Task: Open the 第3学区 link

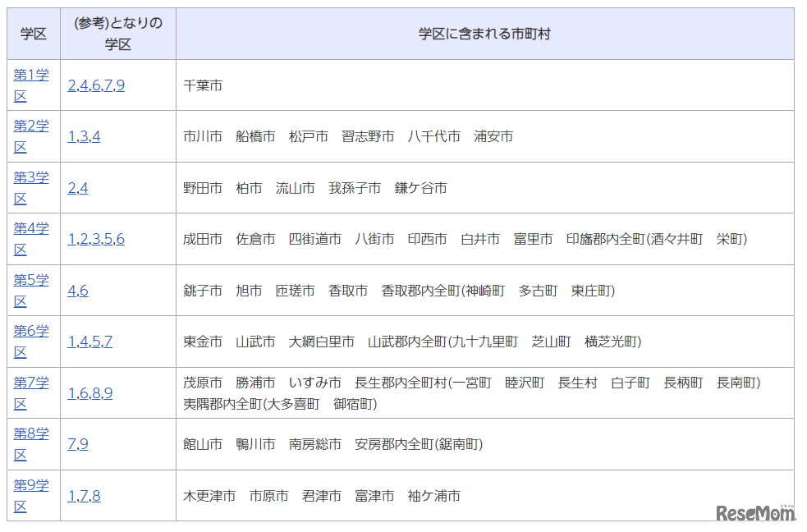Action: [x=32, y=187]
